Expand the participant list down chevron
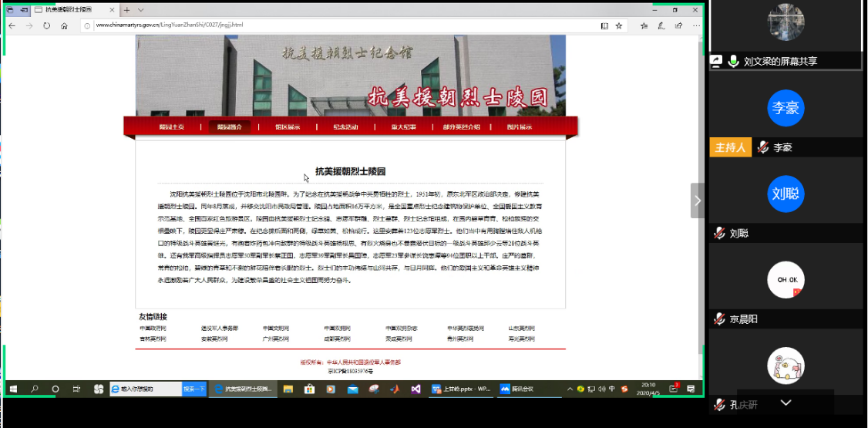The height and width of the screenshot is (428, 868). click(x=786, y=403)
